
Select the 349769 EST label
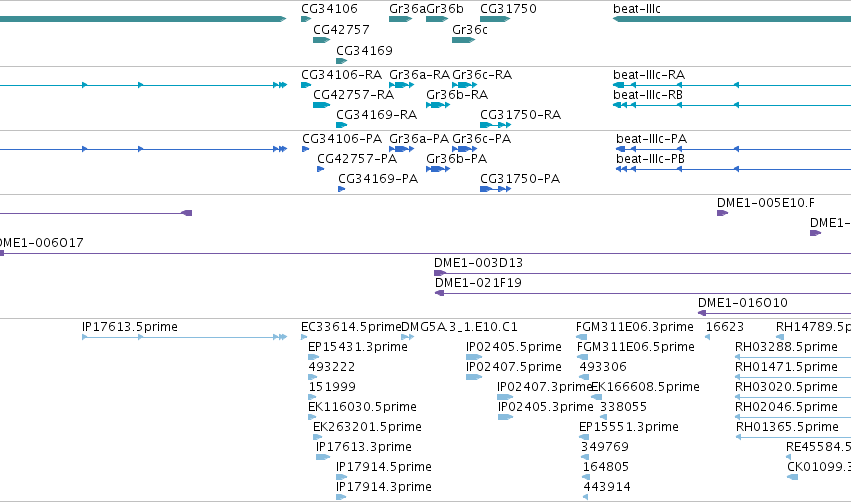pyautogui.click(x=605, y=447)
